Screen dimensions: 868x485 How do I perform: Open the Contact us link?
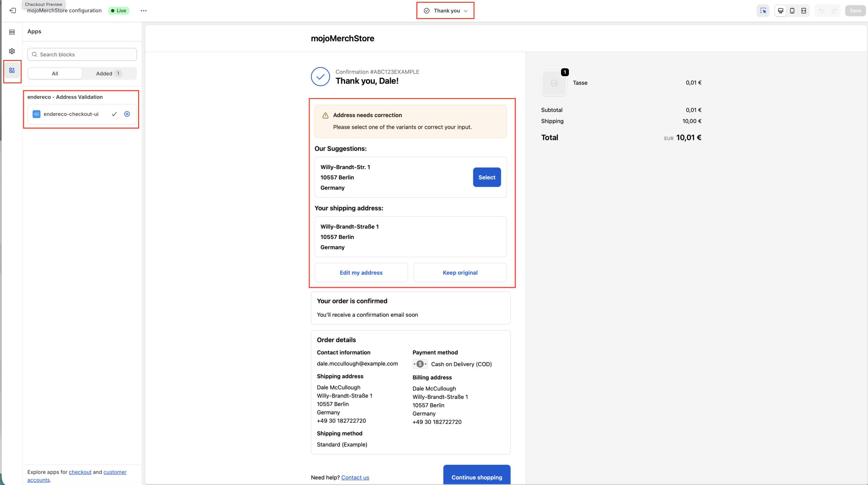coord(355,478)
